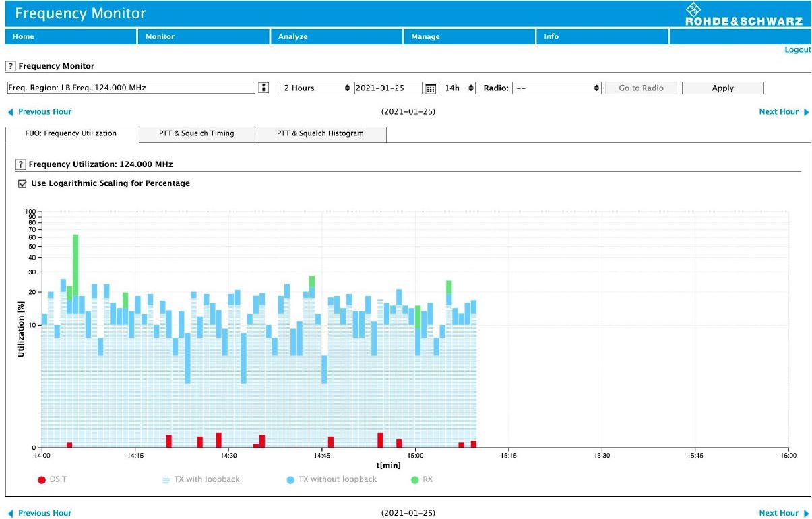Click the top Previous Hour left arrow

(10, 112)
